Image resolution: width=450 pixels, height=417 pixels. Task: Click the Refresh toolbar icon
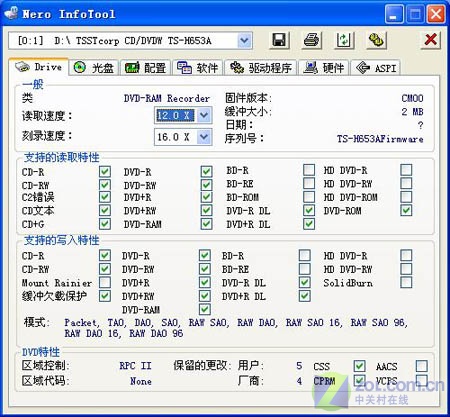tap(344, 40)
